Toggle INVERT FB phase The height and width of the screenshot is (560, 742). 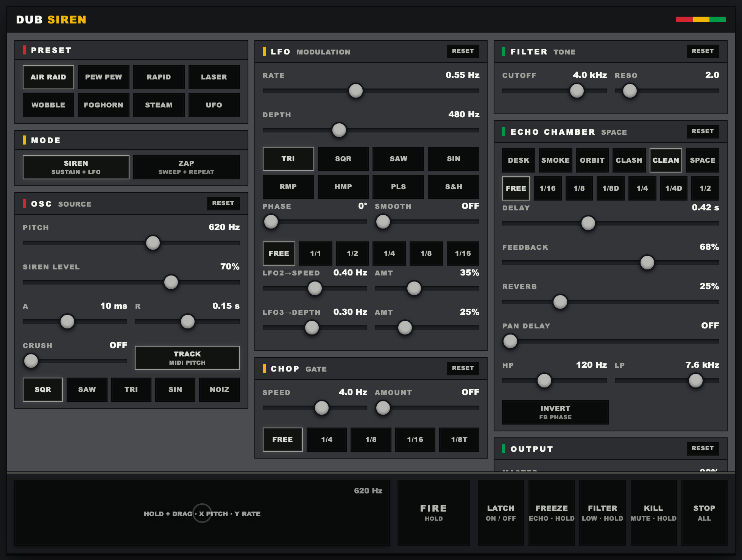[555, 412]
